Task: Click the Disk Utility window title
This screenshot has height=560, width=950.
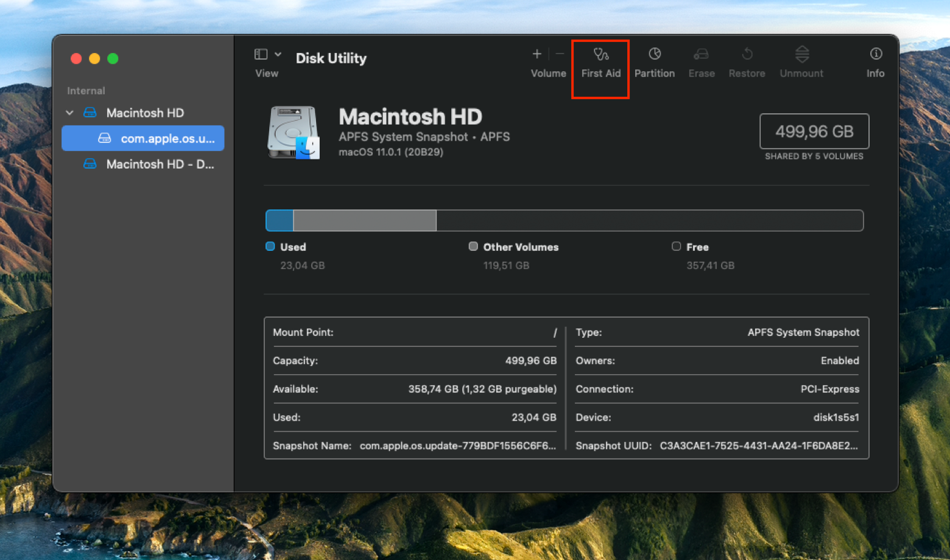Action: [331, 58]
